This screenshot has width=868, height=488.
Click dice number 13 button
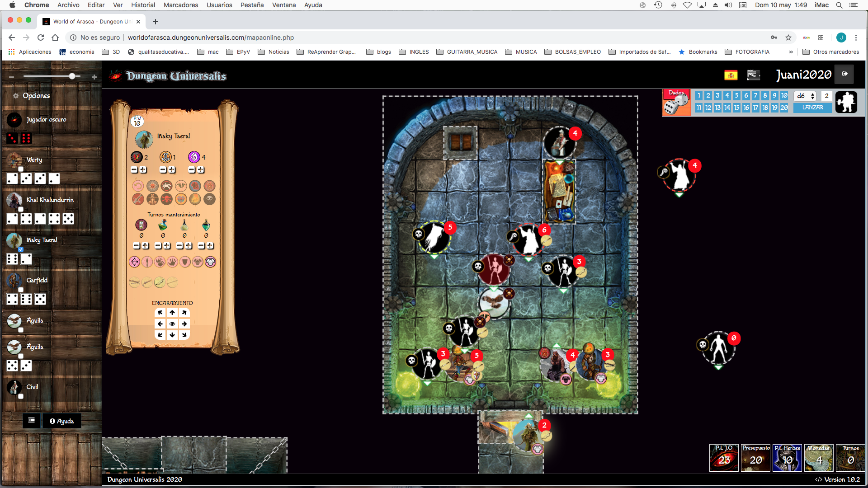pyautogui.click(x=717, y=108)
